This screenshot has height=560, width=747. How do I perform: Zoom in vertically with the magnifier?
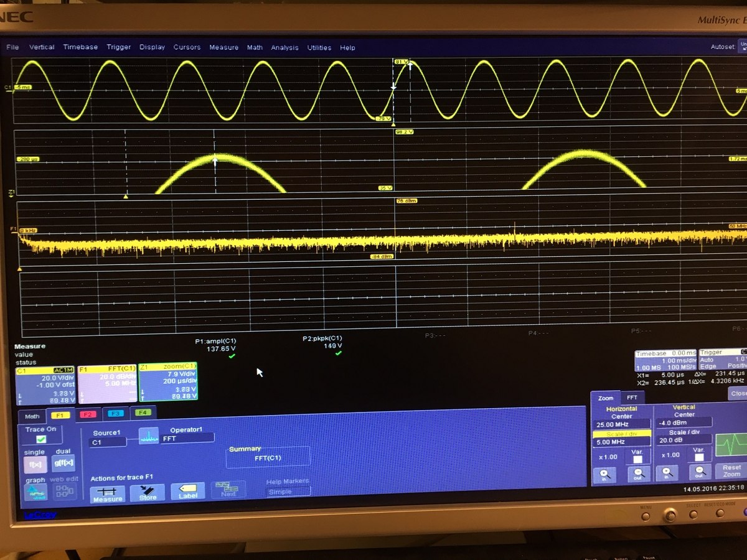click(667, 474)
